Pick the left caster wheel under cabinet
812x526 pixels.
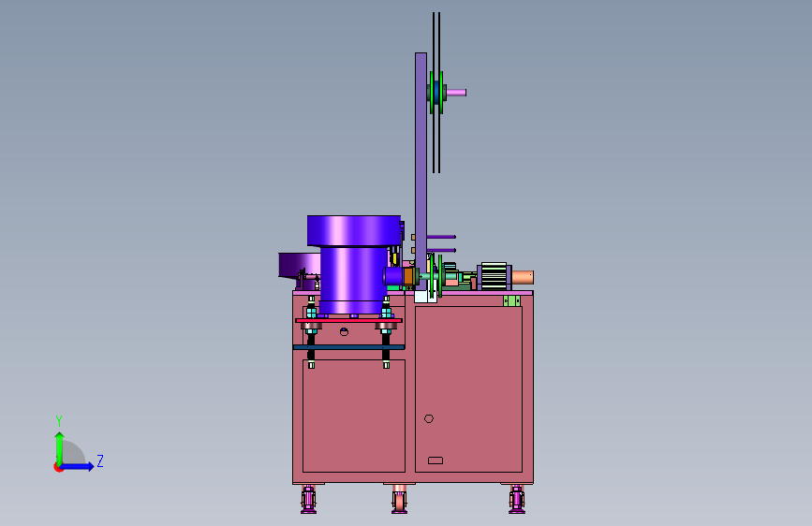coord(309,500)
